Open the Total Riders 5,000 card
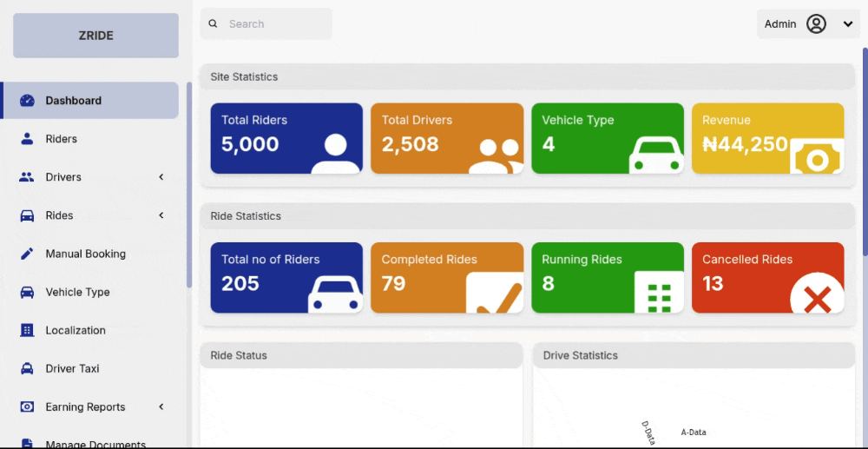868x449 pixels. [286, 138]
